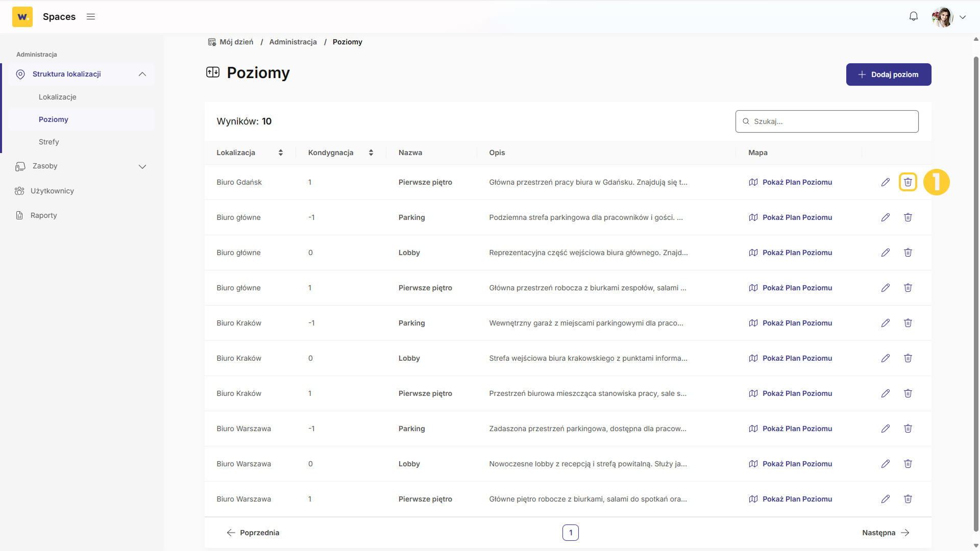980x551 pixels.
Task: Edit Biuro główne Lobby row
Action: pyautogui.click(x=886, y=253)
